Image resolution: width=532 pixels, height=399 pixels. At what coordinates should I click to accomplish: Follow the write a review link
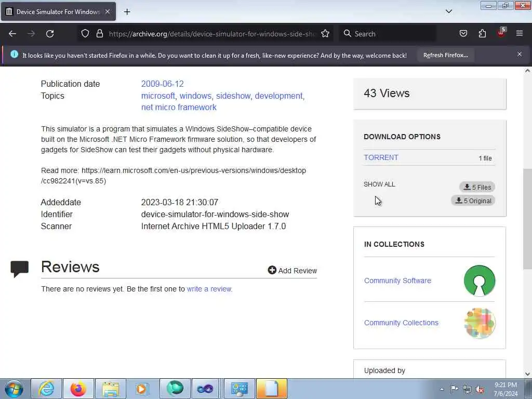pyautogui.click(x=209, y=289)
